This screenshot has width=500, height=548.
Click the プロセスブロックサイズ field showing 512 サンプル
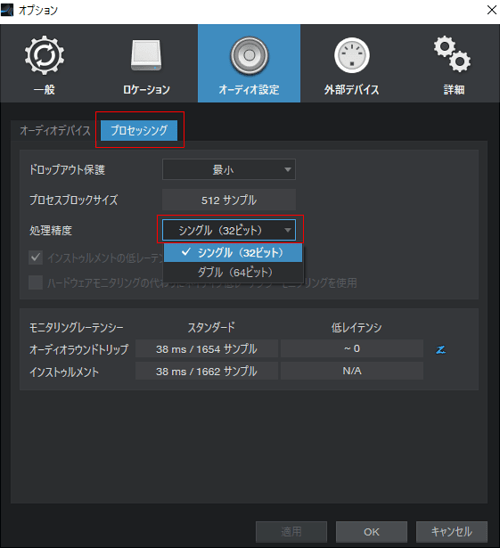click(x=229, y=200)
